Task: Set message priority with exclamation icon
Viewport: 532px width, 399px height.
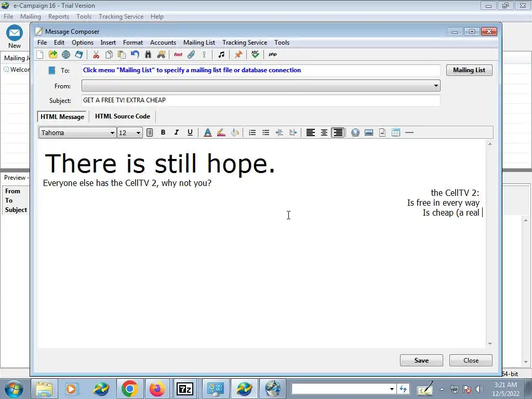Action: click(204, 55)
